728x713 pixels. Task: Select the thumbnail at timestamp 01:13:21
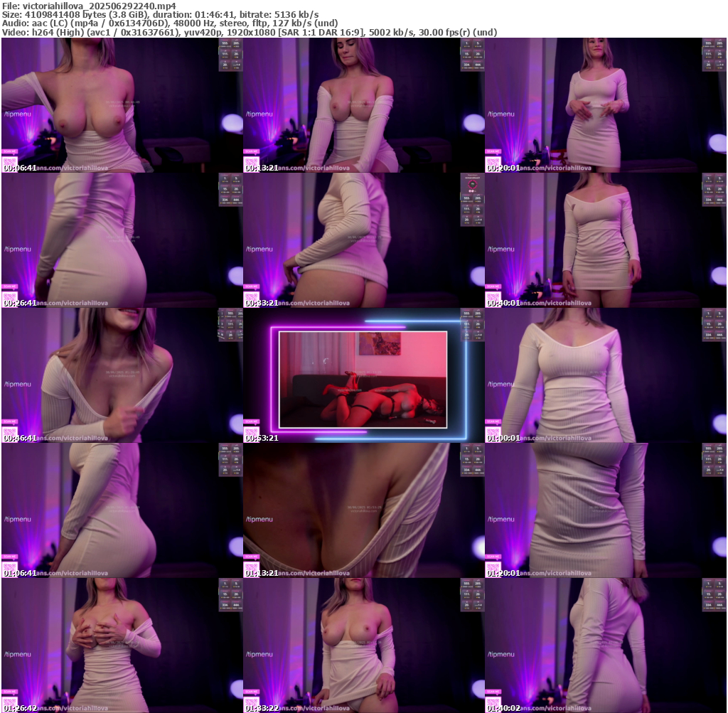[x=363, y=510]
